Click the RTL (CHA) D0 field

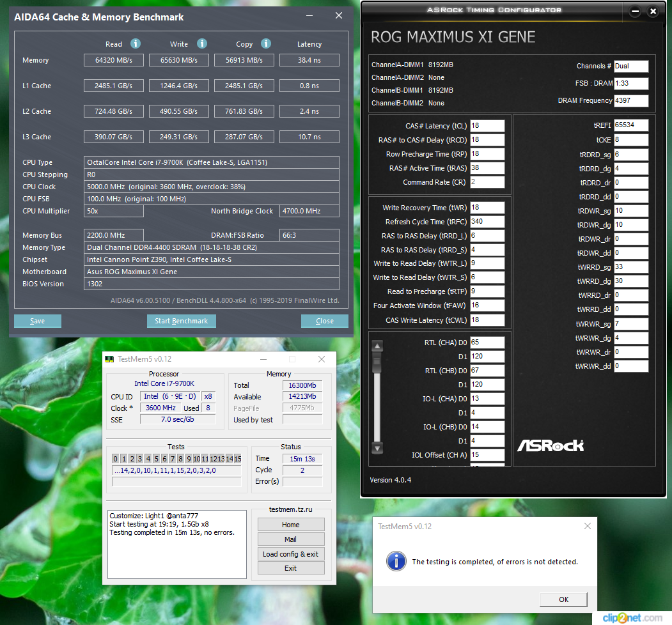pos(487,343)
